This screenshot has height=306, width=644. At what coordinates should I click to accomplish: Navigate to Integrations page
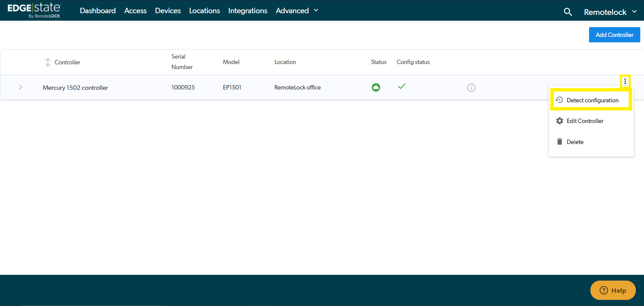click(248, 11)
